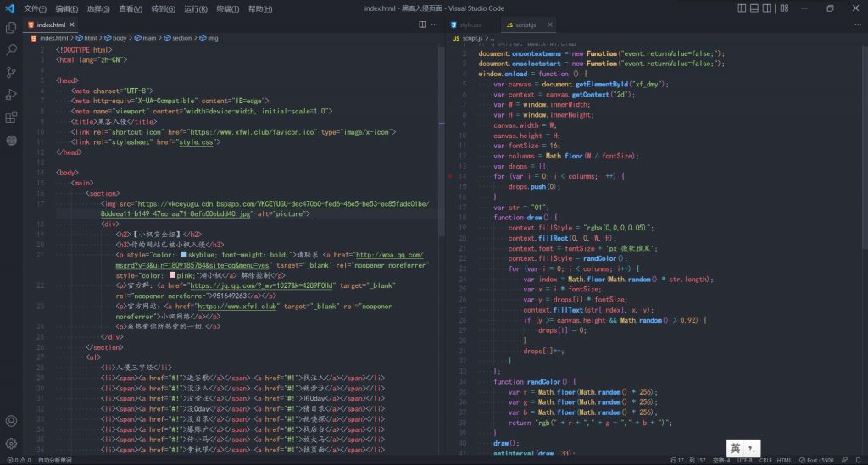
Task: Click the favicon.ico link in line 10
Action: point(253,132)
